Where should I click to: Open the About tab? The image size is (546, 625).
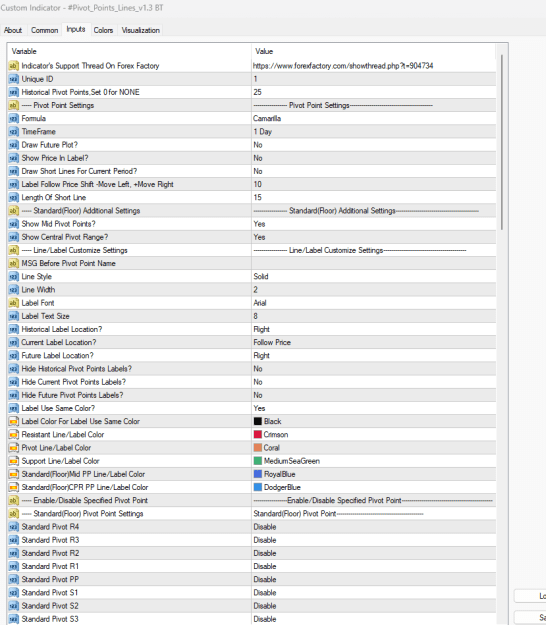13,30
